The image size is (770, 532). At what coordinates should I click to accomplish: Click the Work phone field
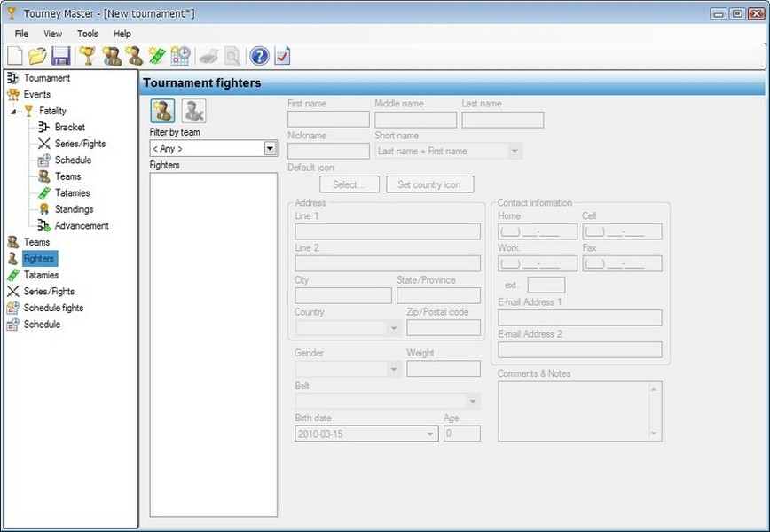coord(538,263)
